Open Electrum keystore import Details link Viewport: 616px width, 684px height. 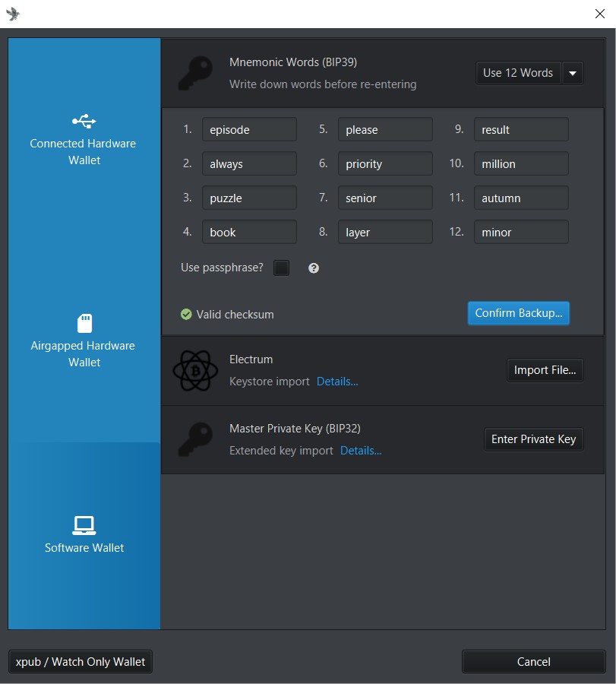[337, 382]
